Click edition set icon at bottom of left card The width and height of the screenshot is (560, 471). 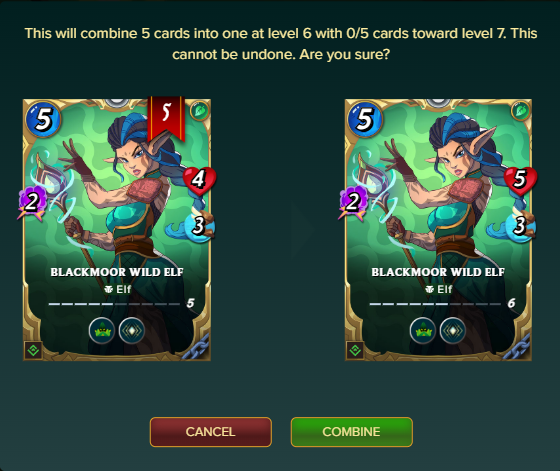(x=34, y=350)
